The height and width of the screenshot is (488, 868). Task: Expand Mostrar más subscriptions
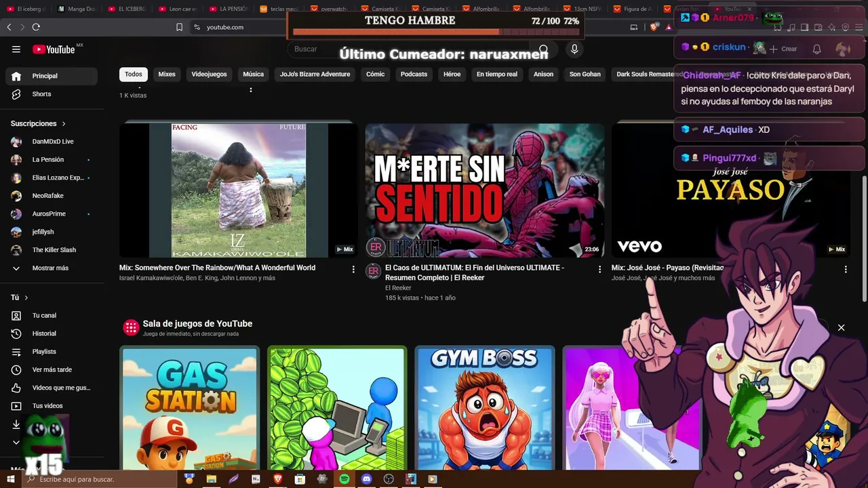click(x=52, y=268)
